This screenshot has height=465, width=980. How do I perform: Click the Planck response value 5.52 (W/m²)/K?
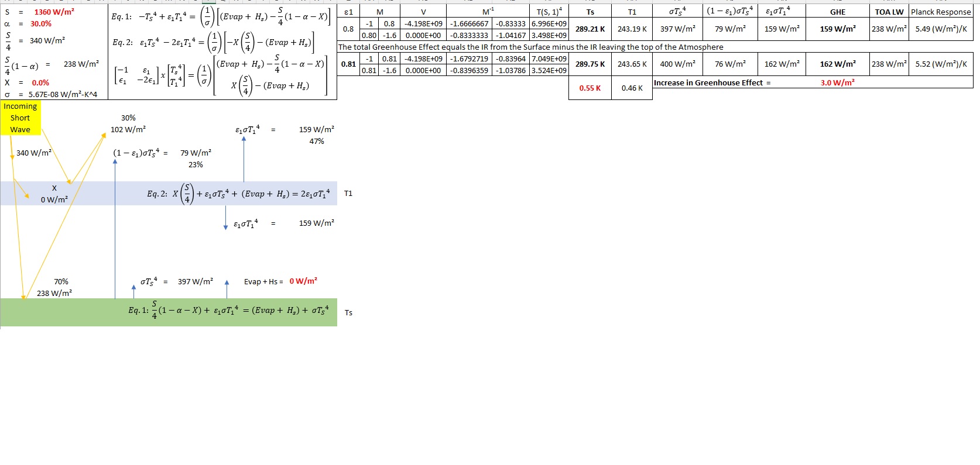(941, 64)
